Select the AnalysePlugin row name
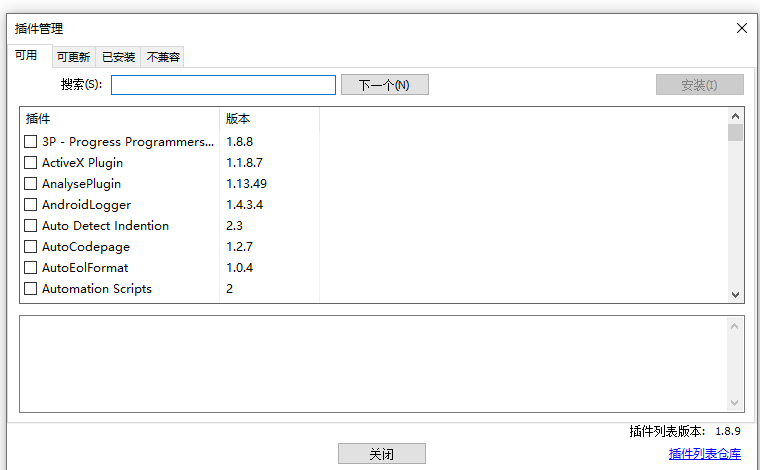760x470 pixels. point(81,184)
